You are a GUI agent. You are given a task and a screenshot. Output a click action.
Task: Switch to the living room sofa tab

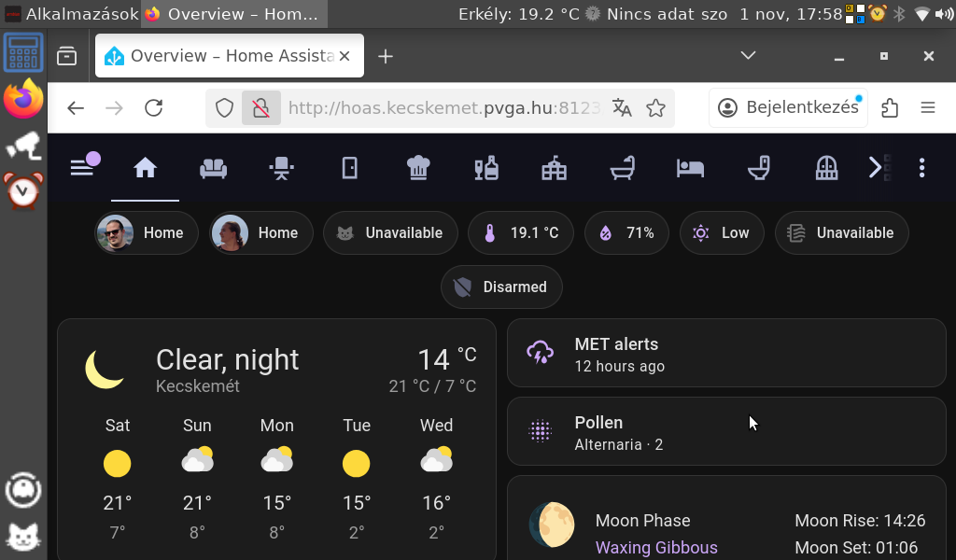pos(213,168)
